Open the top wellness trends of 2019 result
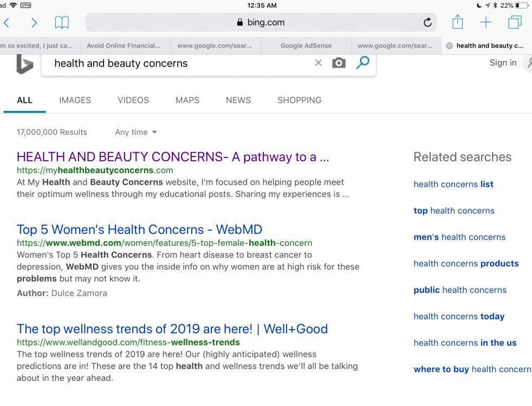532x406 pixels. [x=172, y=329]
